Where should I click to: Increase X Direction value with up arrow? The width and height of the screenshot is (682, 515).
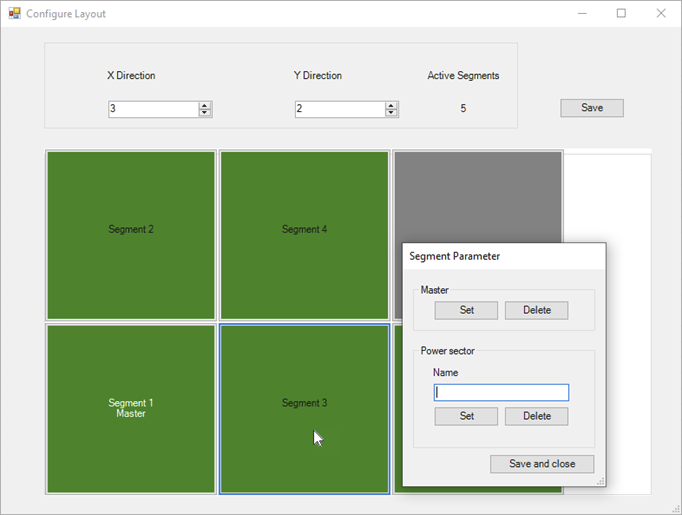[204, 106]
